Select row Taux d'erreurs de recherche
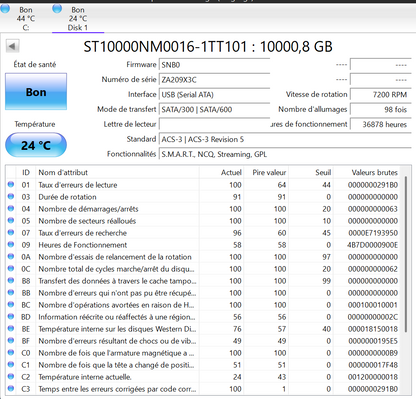416x399 pixels. tap(203, 233)
